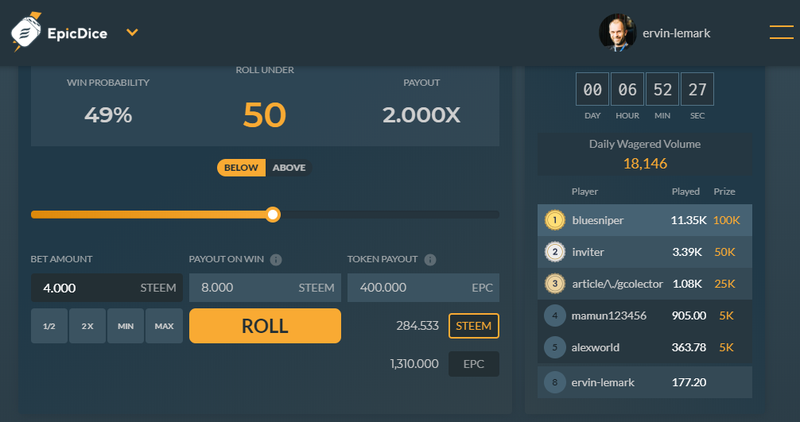Click the roll under number 50
Screen dimensions: 800x422
pyautogui.click(x=264, y=114)
